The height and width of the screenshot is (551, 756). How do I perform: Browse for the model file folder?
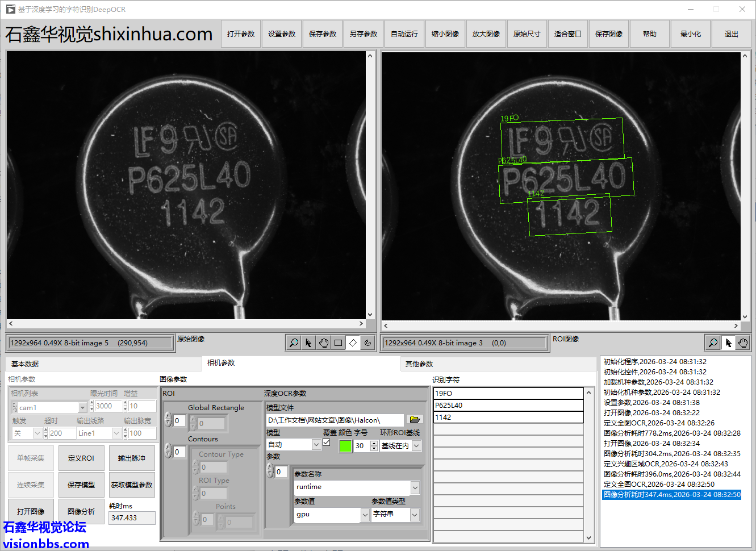(415, 420)
